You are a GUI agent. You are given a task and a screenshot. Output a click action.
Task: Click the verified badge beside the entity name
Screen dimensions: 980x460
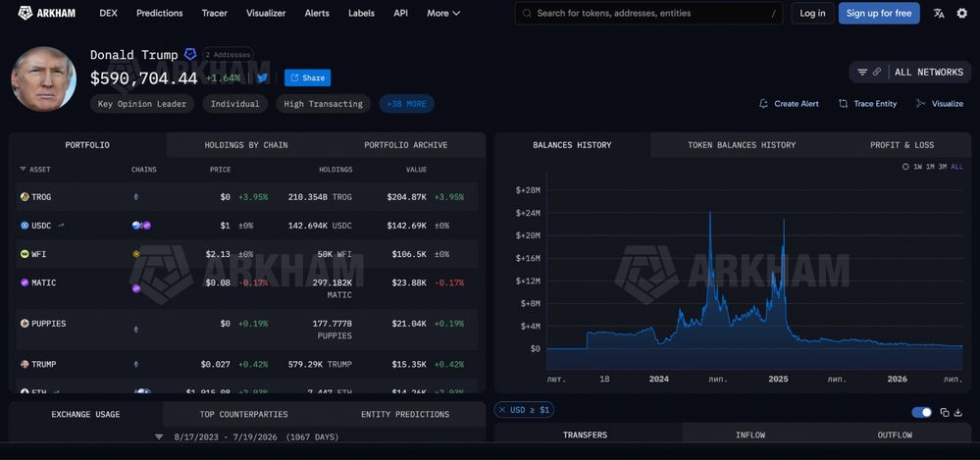(x=190, y=54)
